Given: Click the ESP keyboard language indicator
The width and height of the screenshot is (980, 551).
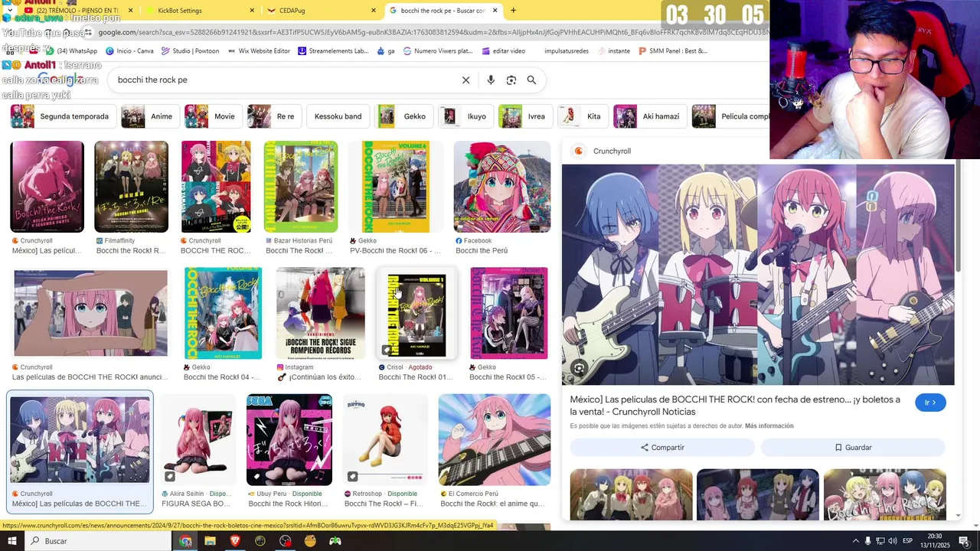Looking at the screenshot, I should coord(906,541).
